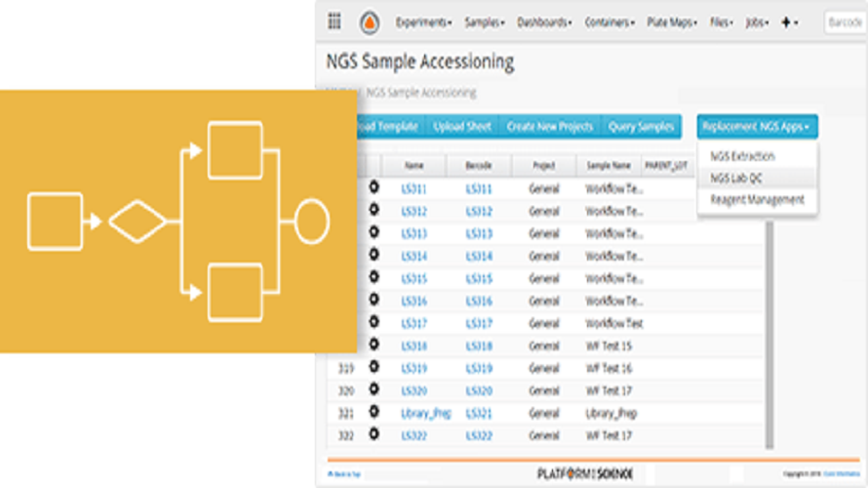Open the apps grid icon
This screenshot has height=488, width=868.
335,21
